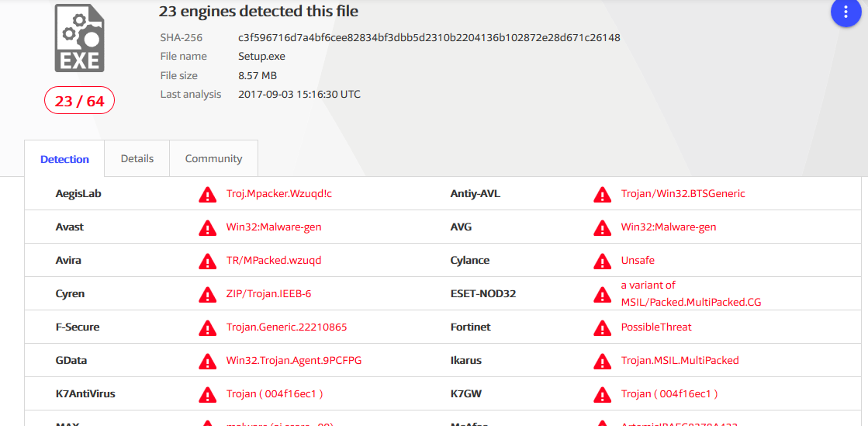
Task: Click the alert triangle for K7GW
Action: click(602, 394)
